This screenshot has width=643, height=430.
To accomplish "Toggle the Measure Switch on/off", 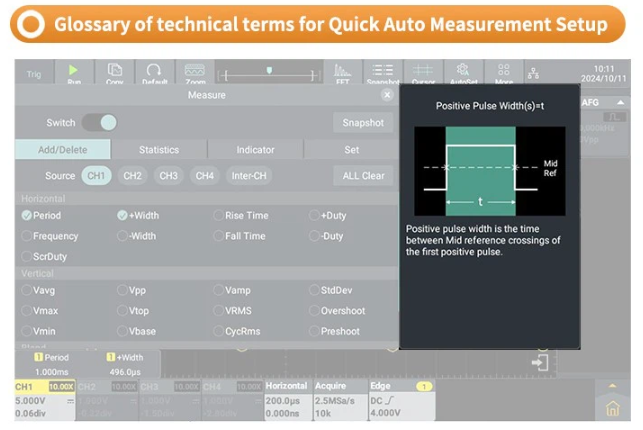I will point(99,123).
